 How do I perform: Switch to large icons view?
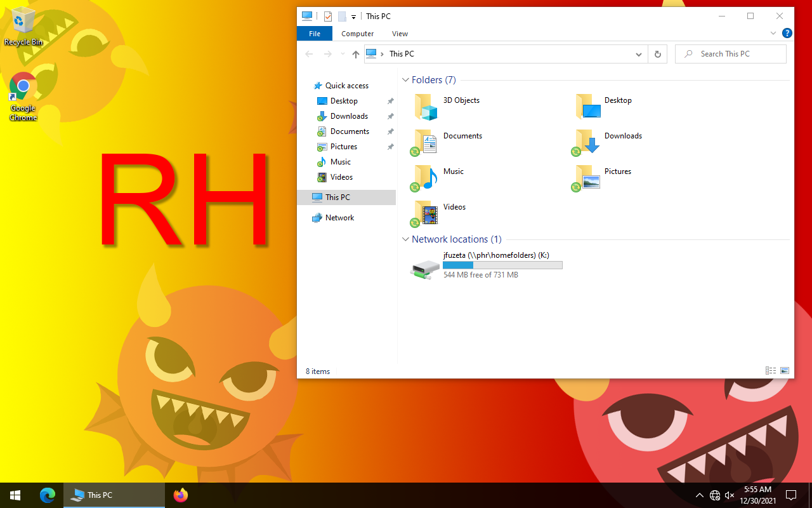click(x=785, y=371)
